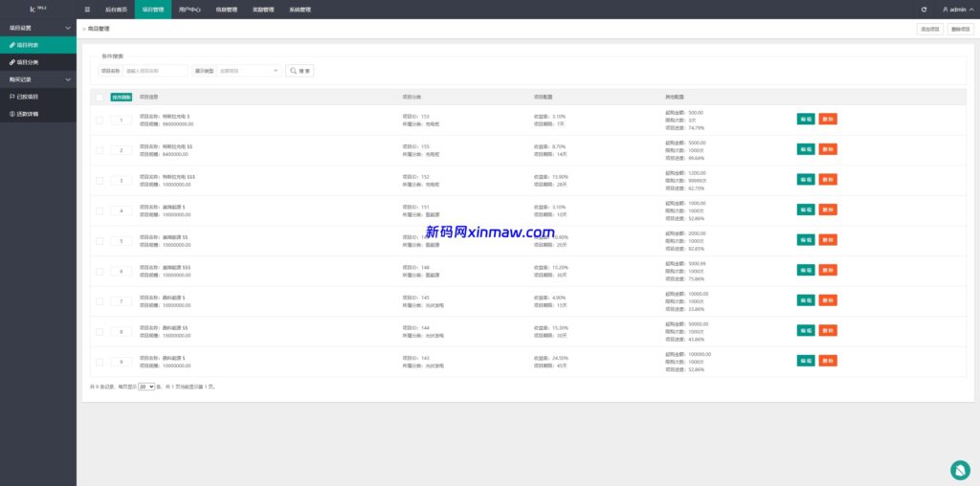
Task: Toggle the sidebar collapse icon in top bar
Action: pos(87,10)
